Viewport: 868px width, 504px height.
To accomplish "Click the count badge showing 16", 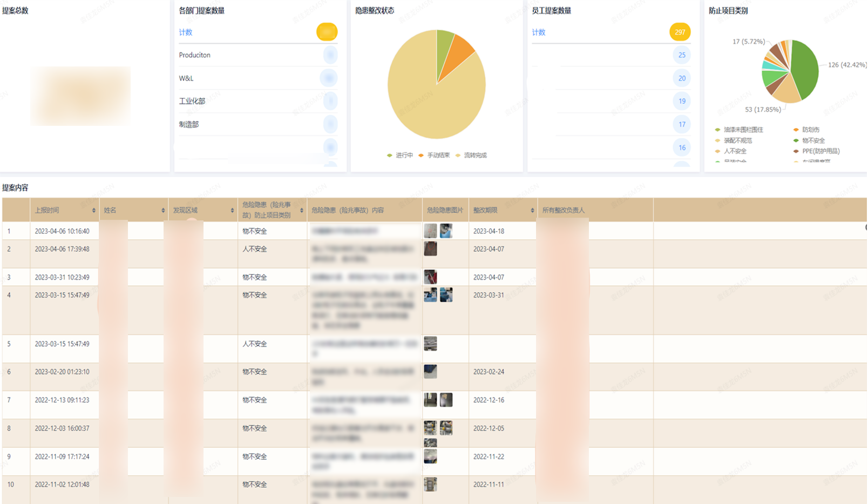I will [x=682, y=147].
